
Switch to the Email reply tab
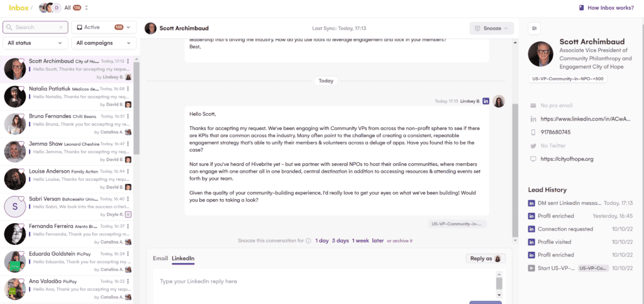(x=160, y=258)
